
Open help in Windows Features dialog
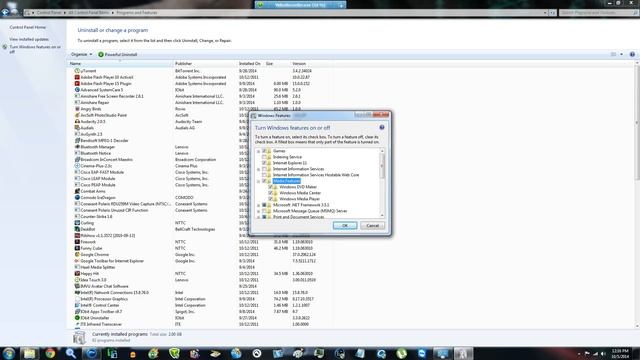(382, 127)
